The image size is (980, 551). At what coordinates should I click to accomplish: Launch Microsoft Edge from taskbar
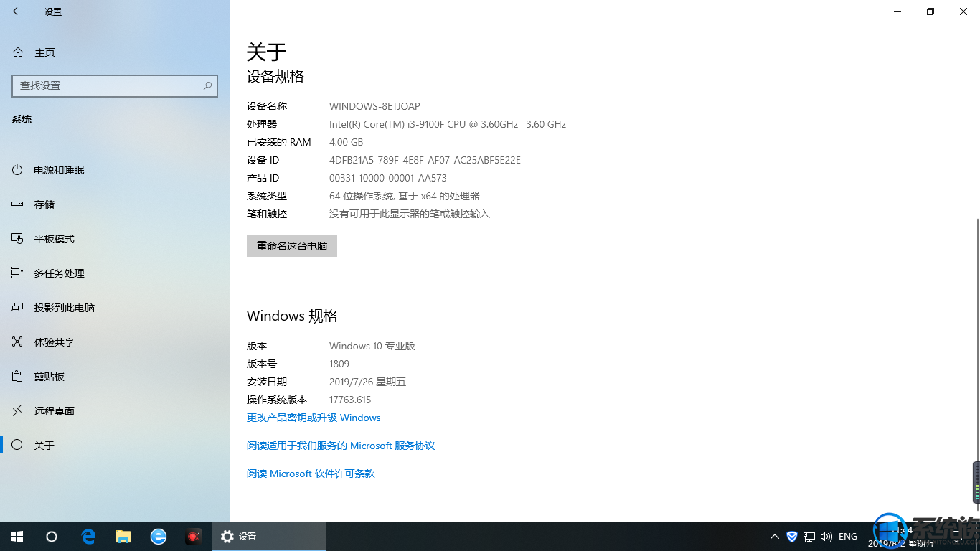pos(88,537)
